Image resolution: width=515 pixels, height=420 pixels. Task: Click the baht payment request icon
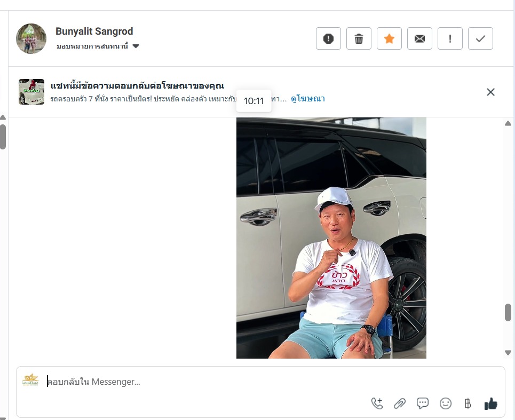coord(468,403)
